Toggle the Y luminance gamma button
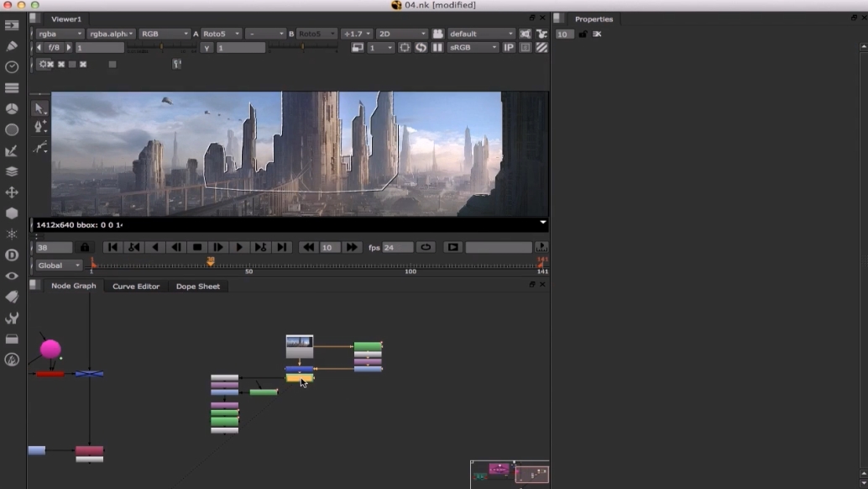The height and width of the screenshot is (489, 868). point(207,48)
